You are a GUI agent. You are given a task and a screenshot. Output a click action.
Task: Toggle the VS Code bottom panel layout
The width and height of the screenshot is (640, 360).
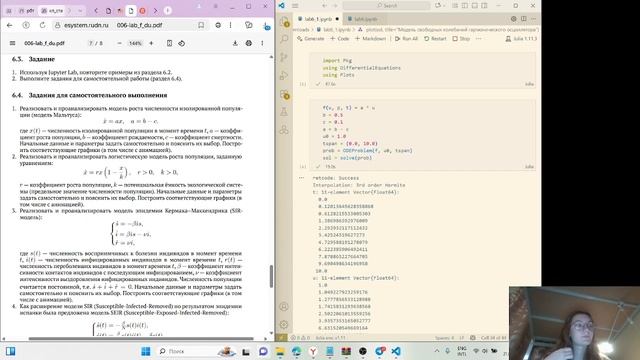475,6
